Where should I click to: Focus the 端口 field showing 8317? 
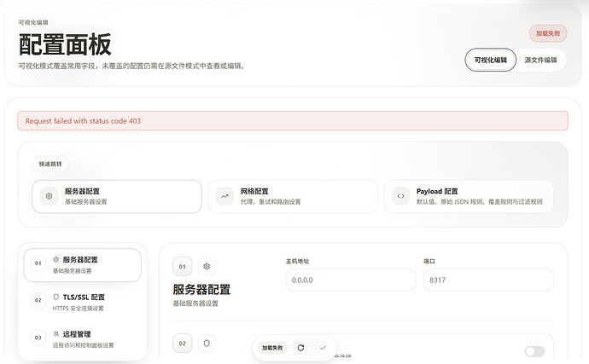488,280
